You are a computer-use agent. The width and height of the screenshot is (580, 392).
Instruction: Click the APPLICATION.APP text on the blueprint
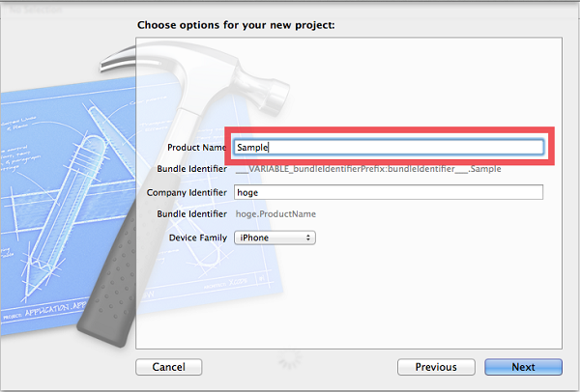[x=56, y=309]
